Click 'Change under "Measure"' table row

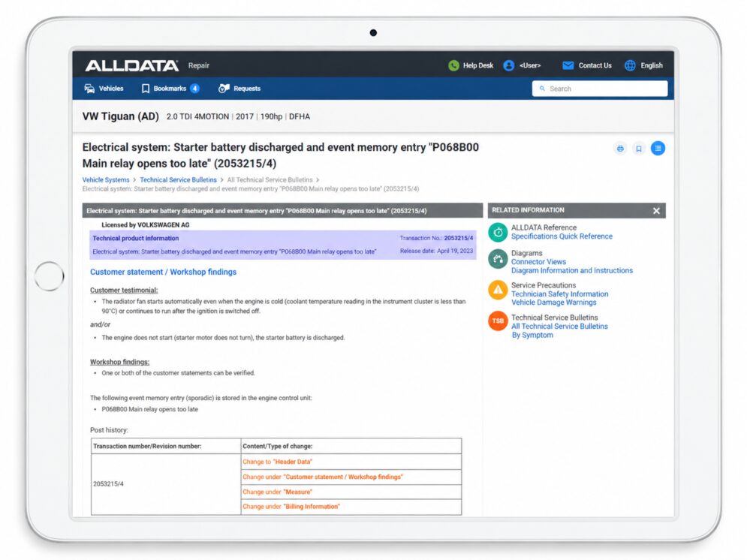point(351,492)
